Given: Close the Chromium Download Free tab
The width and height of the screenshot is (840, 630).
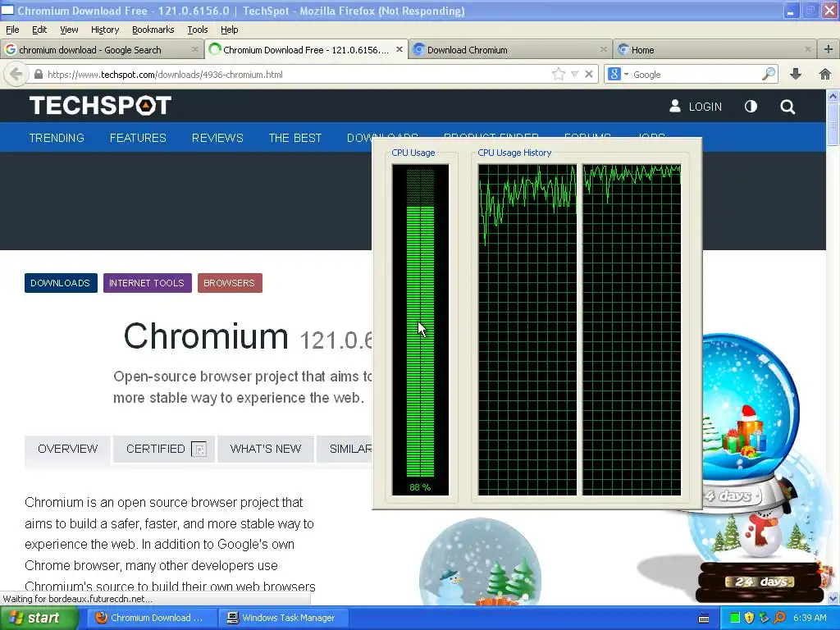Looking at the screenshot, I should pos(399,49).
